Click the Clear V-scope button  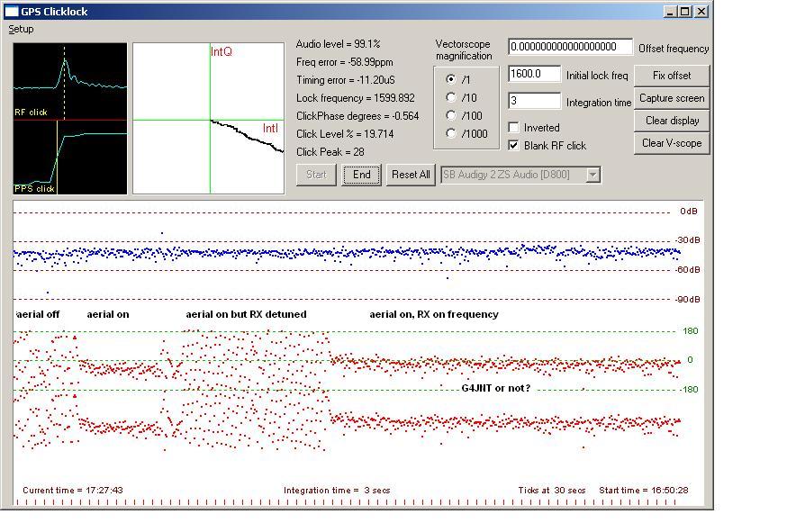[x=672, y=143]
